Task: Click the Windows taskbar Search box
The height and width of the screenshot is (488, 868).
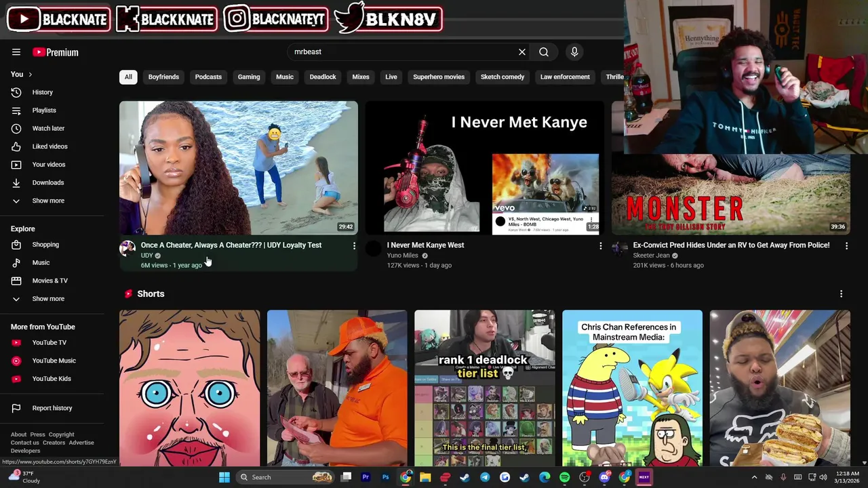Action: coord(285,477)
